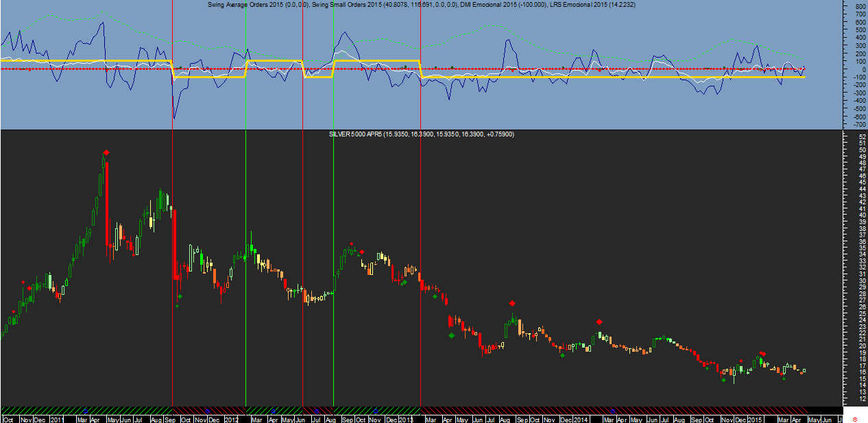Image resolution: width=868 pixels, height=423 pixels.
Task: Click the bright green vertical line near February 2012
Action: click(245, 206)
